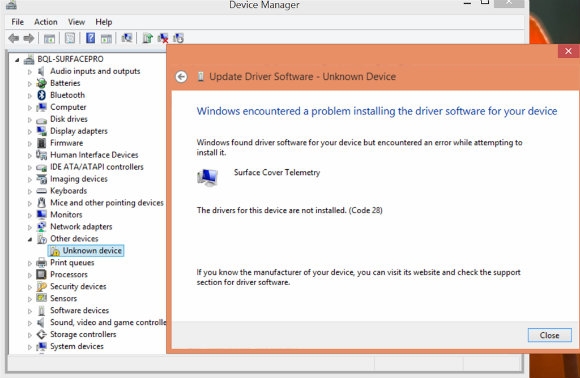580x378 pixels.
Task: Select the Sensors category
Action: pyautogui.click(x=63, y=298)
